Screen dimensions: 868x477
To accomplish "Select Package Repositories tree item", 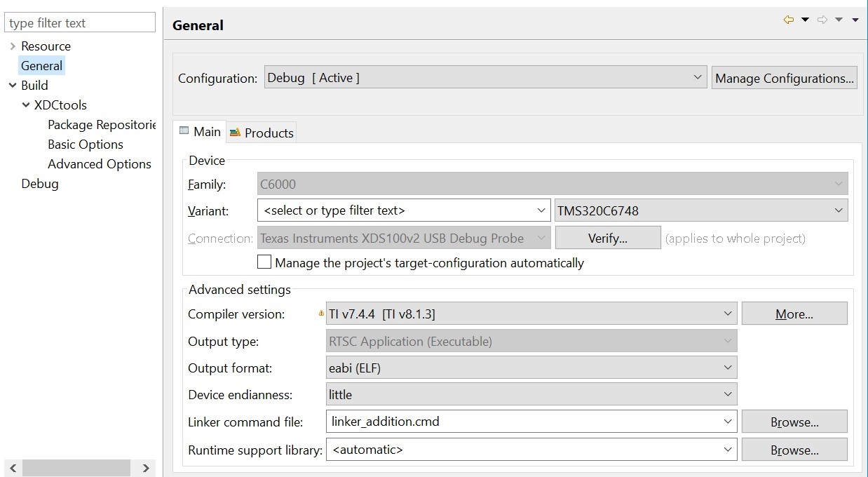I will [x=101, y=125].
